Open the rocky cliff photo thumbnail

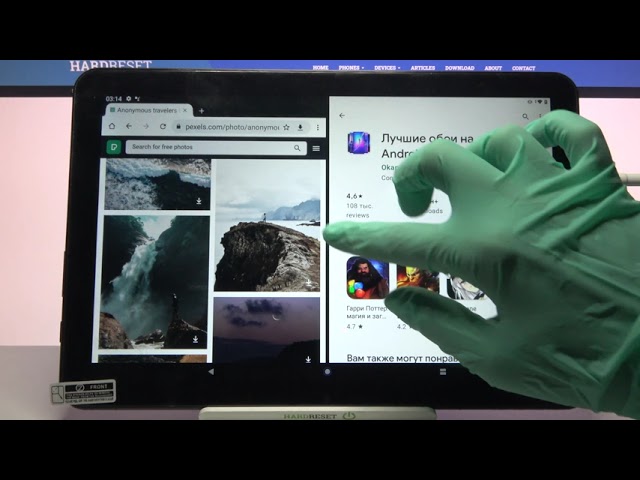tap(268, 225)
